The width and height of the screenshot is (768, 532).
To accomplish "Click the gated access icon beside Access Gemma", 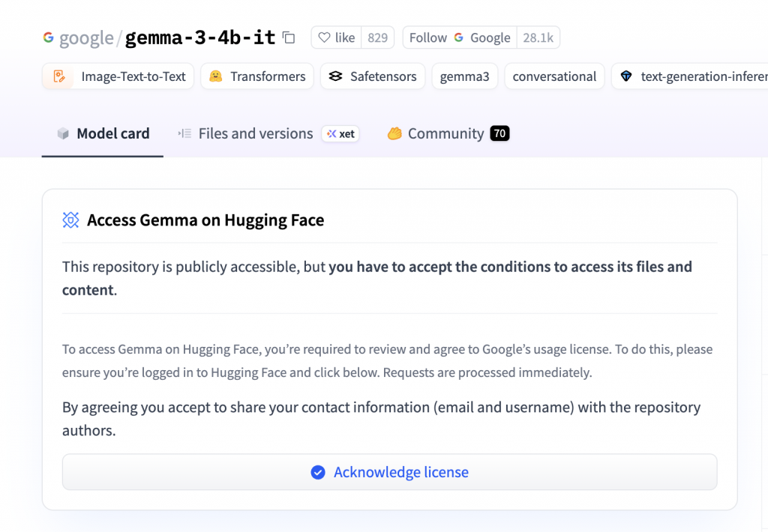I will 70,220.
